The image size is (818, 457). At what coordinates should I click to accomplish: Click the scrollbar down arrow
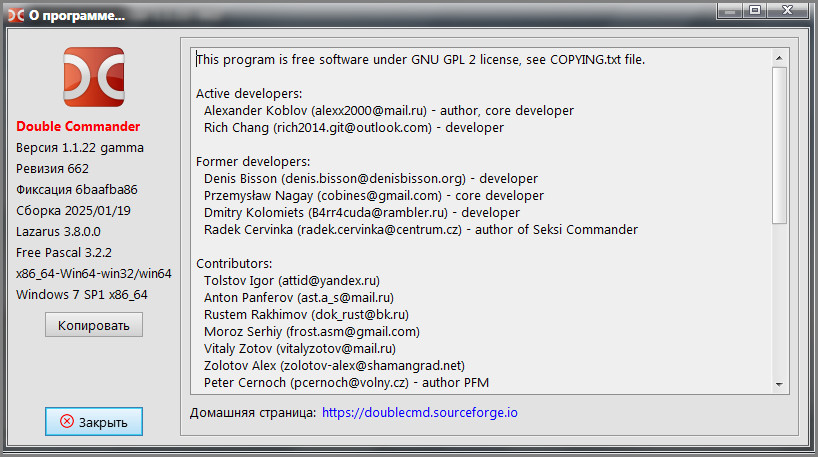pos(779,384)
